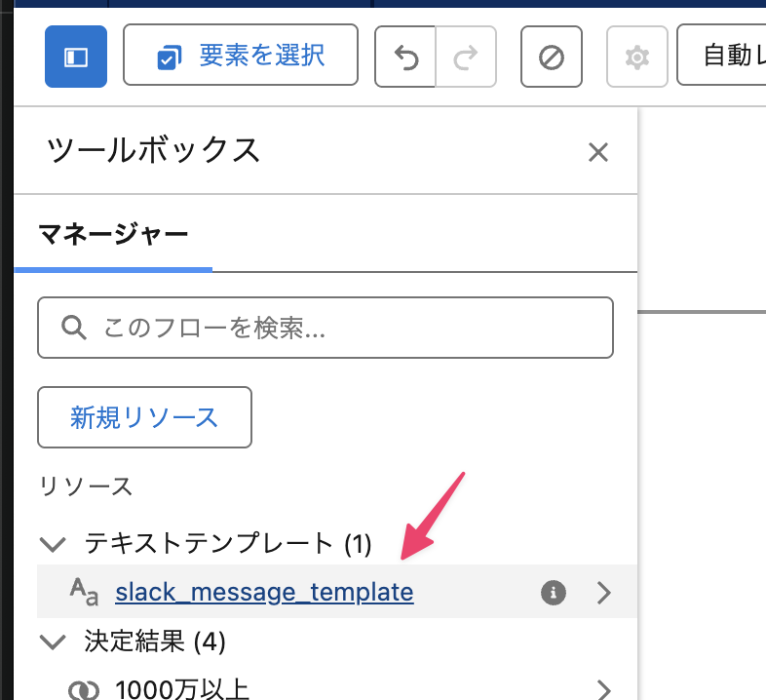Show info for slack_message_template
The height and width of the screenshot is (700, 766).
pos(553,593)
